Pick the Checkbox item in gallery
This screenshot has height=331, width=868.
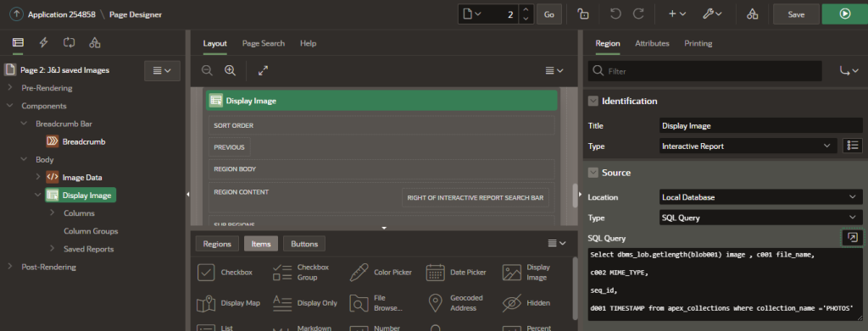[225, 273]
